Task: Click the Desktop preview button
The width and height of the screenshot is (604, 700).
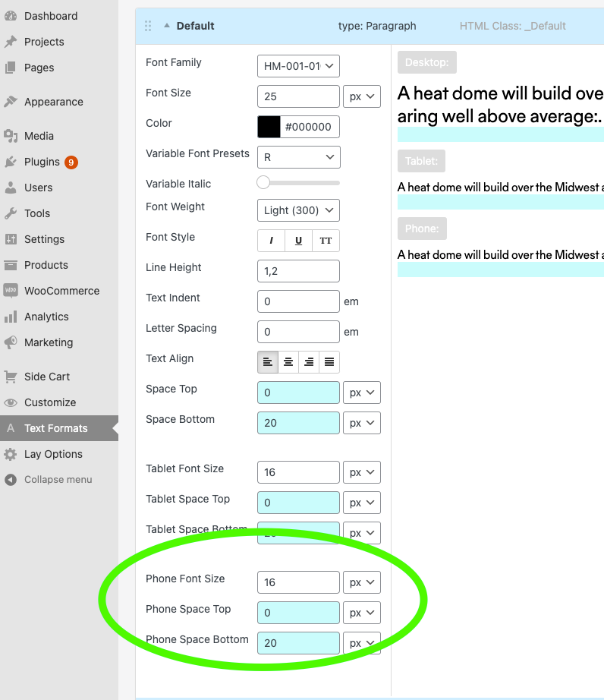Action: tap(426, 62)
